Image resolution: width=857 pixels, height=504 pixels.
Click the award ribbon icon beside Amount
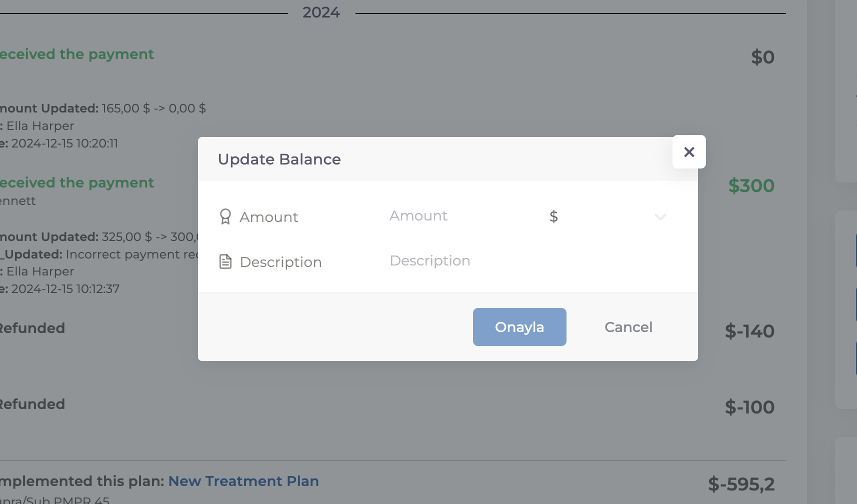point(225,216)
